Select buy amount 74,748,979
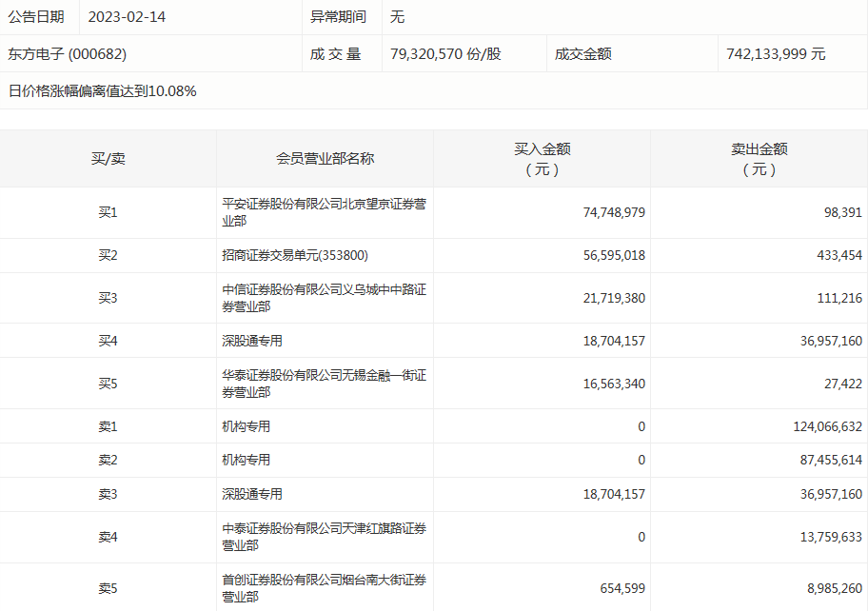868x611 pixels. point(614,212)
